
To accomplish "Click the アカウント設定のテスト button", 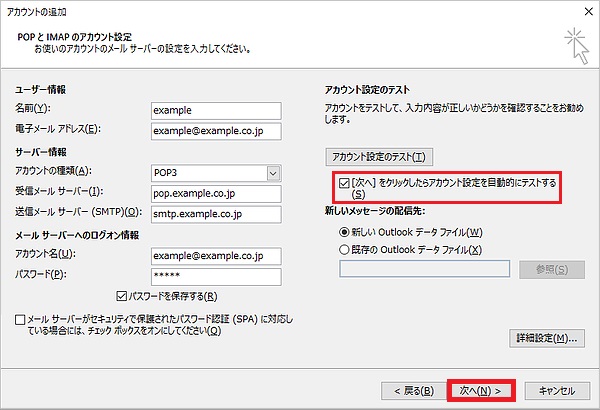I will (x=378, y=157).
